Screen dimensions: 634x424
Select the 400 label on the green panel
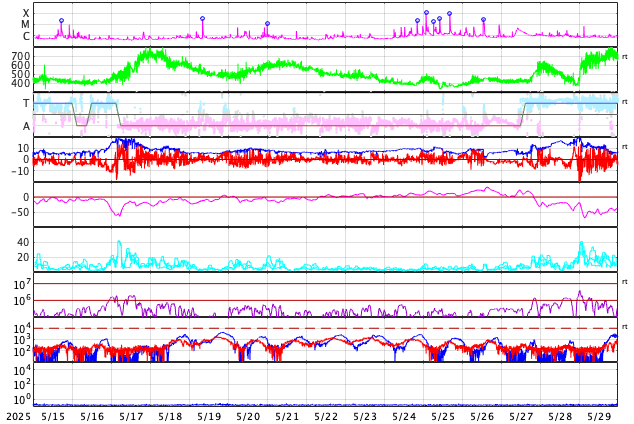pyautogui.click(x=21, y=83)
